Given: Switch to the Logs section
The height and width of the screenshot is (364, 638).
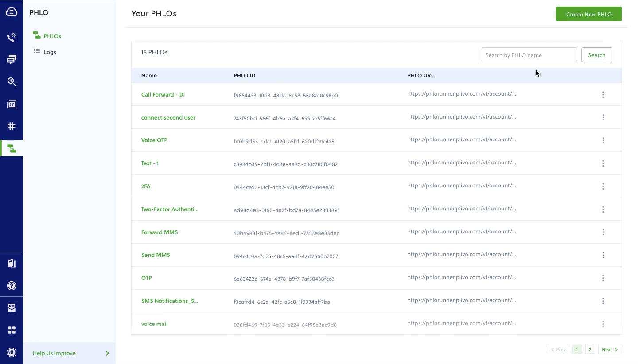Looking at the screenshot, I should [x=50, y=52].
